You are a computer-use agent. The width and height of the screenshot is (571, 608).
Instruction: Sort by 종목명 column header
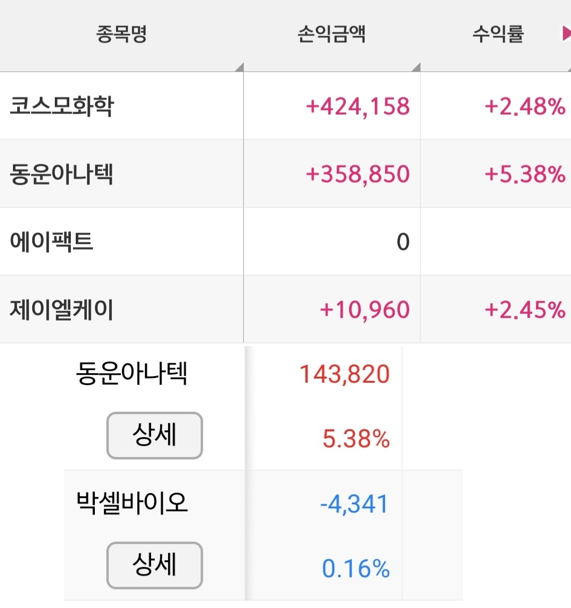[122, 34]
